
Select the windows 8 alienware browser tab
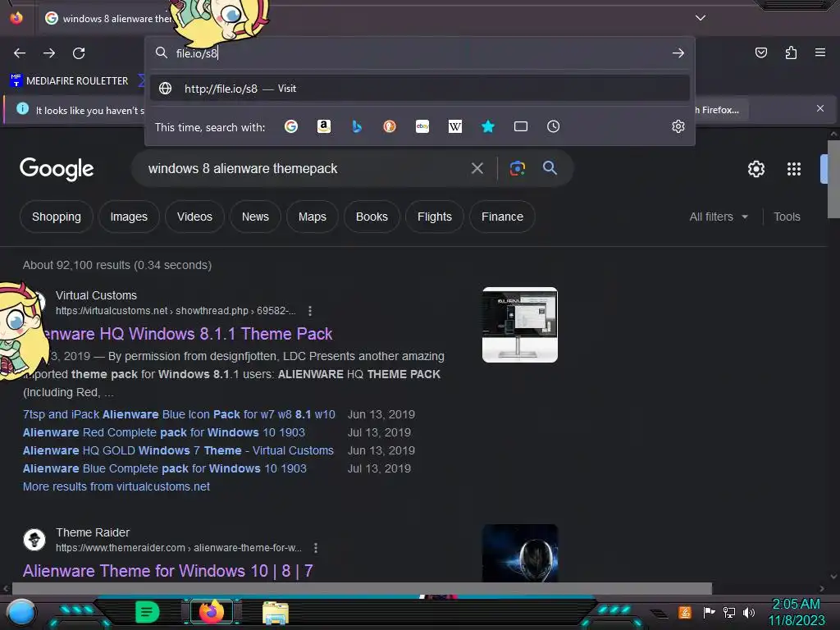[107, 18]
